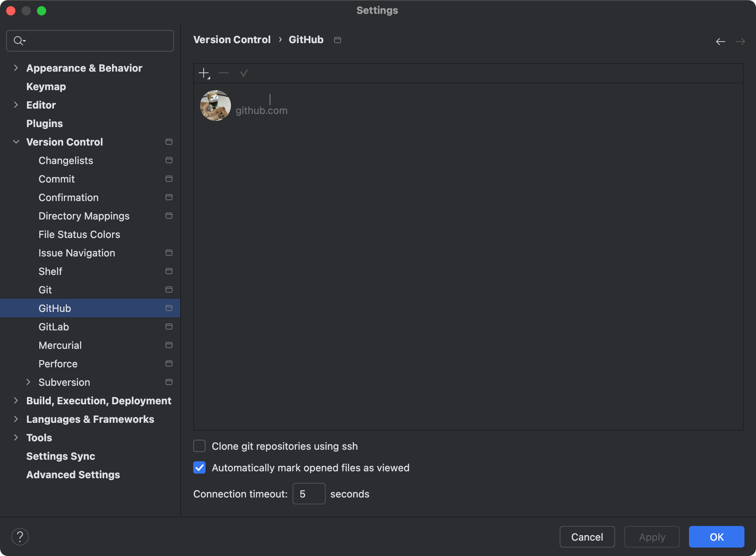This screenshot has width=756, height=556.
Task: Collapse the Version Control section
Action: (x=16, y=142)
